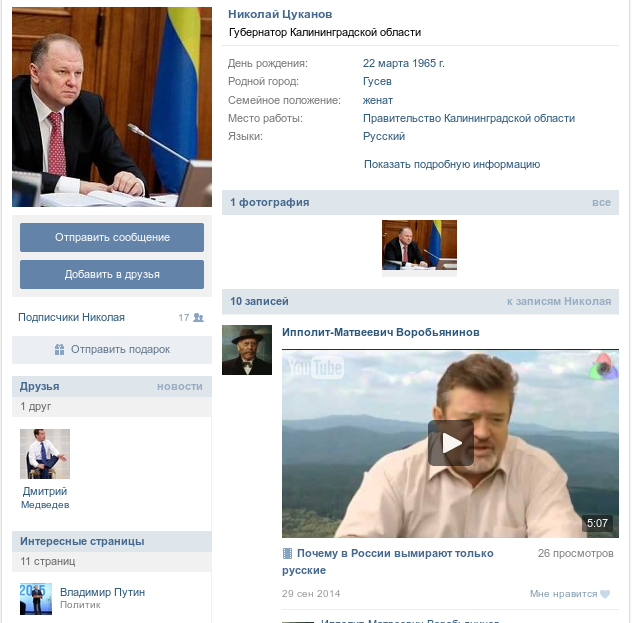
Task: Click the heart icon next to Мне нравится
Action: 605,594
